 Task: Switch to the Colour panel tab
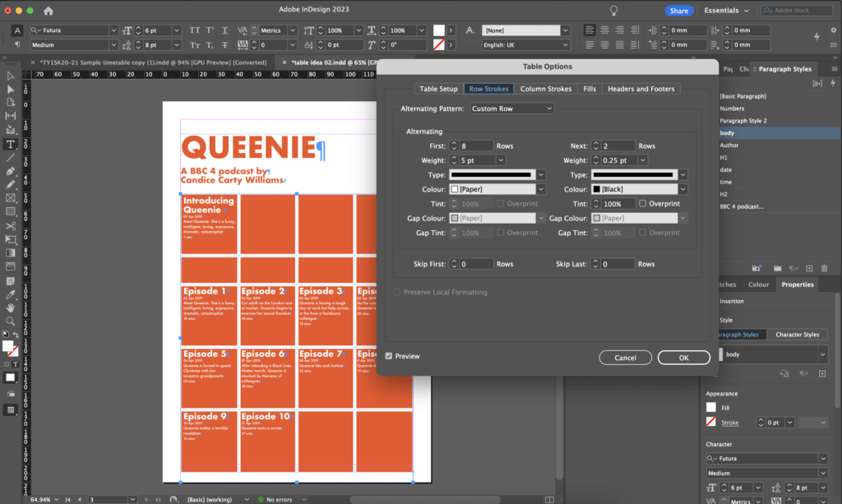[758, 284]
